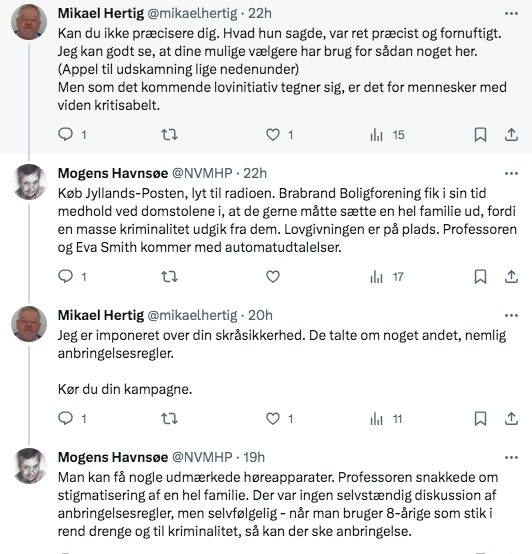Retweet the 'Kør du din kampagne' tweet
This screenshot has height=554, width=532.
(169, 419)
